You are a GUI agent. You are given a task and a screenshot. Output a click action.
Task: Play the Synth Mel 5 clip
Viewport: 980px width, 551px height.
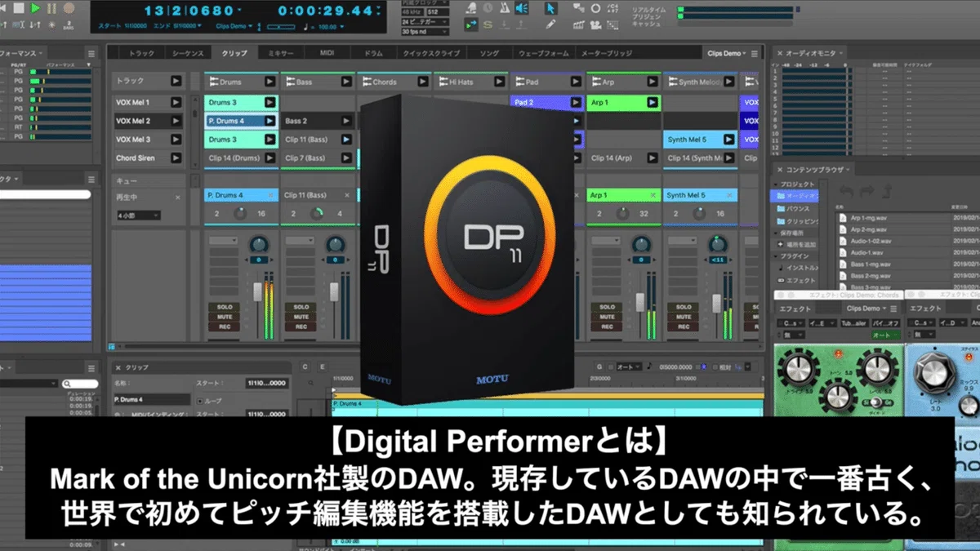(x=728, y=140)
